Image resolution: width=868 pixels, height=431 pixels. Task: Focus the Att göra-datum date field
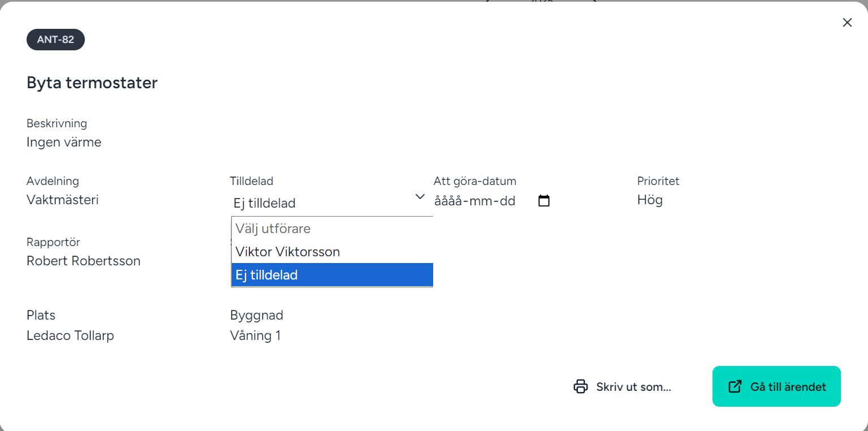[475, 201]
